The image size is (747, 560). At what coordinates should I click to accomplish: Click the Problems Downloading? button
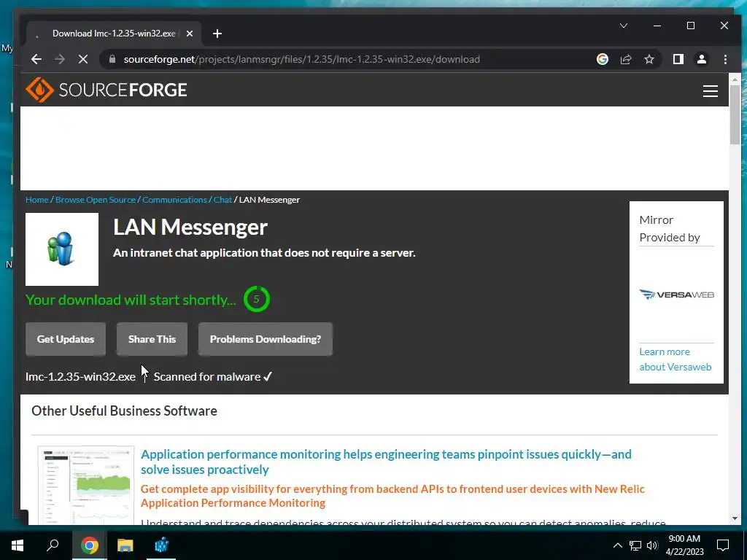tap(266, 339)
